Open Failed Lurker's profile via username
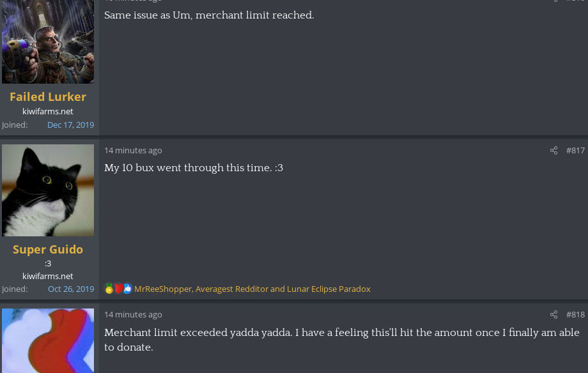Screen dimensions: 588x373 (x=48, y=96)
